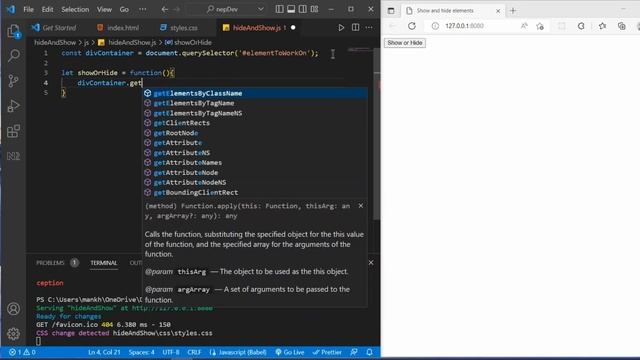Open notifications bell in status bar
Image resolution: width=640 pixels, height=360 pixels.
pyautogui.click(x=369, y=352)
